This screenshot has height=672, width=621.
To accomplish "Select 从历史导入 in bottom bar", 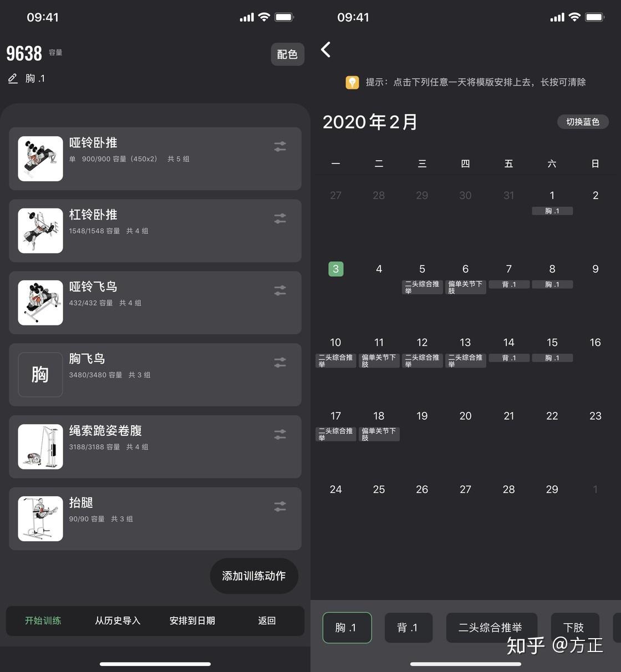I will pos(118,620).
